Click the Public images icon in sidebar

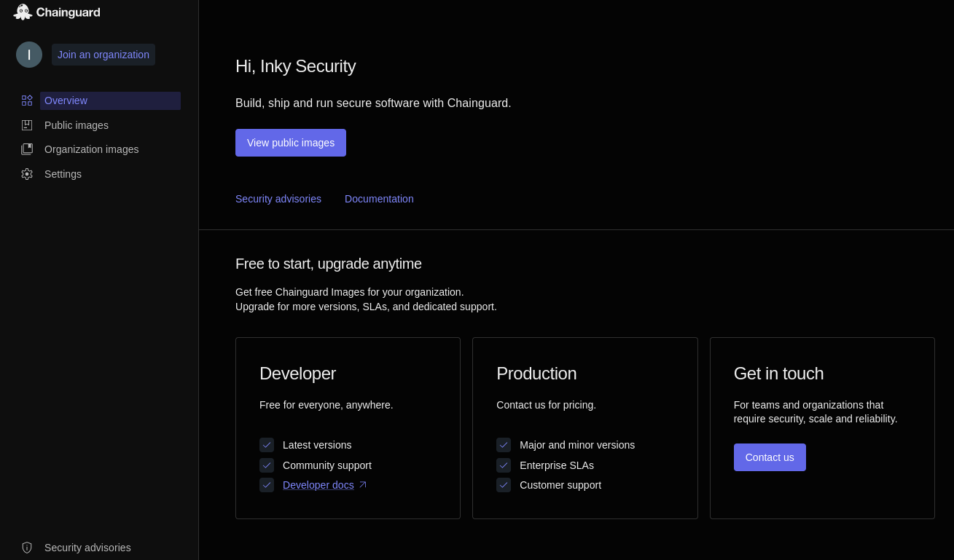pos(27,125)
